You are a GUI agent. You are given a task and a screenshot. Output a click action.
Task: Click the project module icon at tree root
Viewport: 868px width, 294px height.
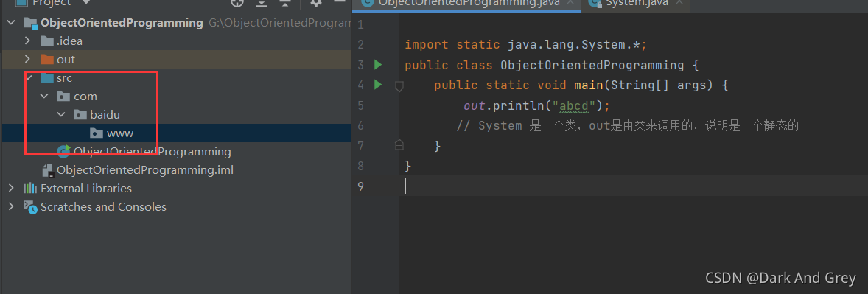pyautogui.click(x=30, y=24)
